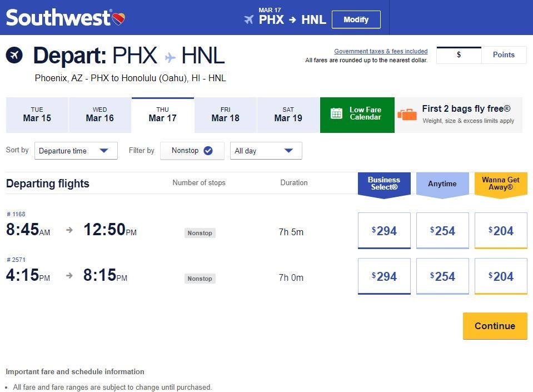This screenshot has height=392, width=533.
Task: Select $294 Business Select fare for 4:15PM flight
Action: pyautogui.click(x=384, y=276)
